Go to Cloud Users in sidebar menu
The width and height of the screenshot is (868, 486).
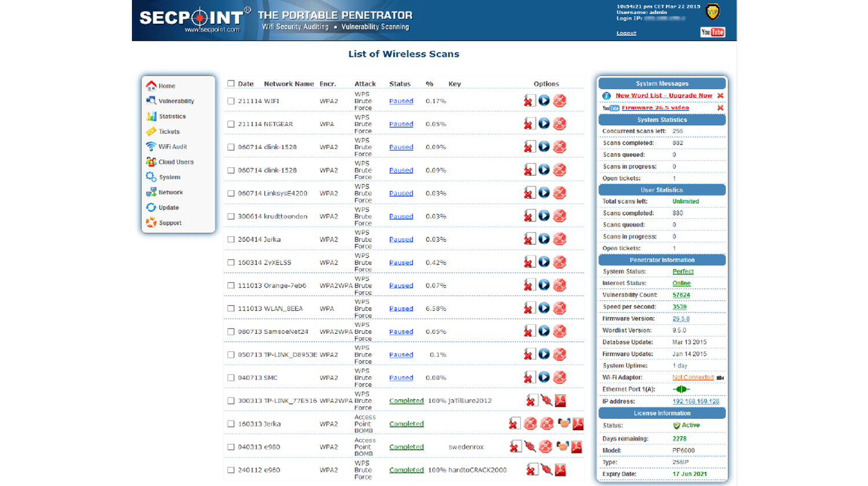pyautogui.click(x=175, y=162)
